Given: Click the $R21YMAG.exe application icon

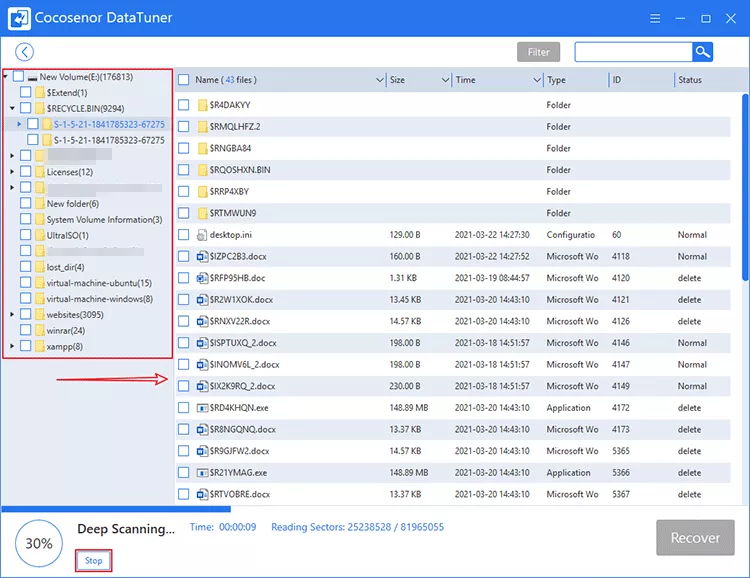Looking at the screenshot, I should pos(202,472).
